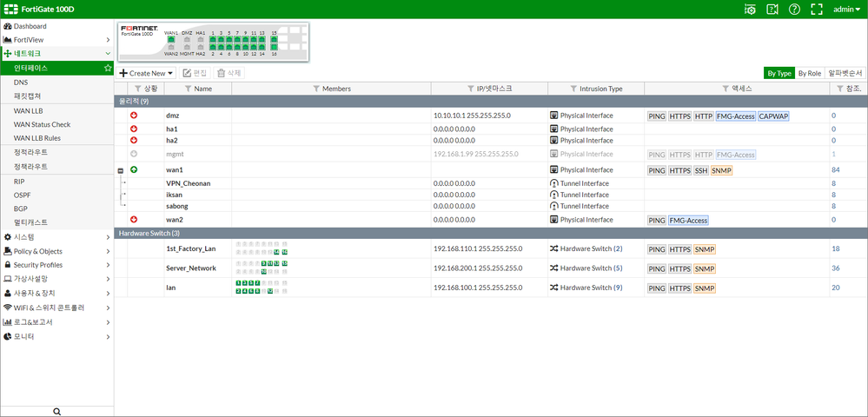Expand WiFi & 스위치 콘트롤러 menu
Screen dimensions: 868x417
coord(57,308)
